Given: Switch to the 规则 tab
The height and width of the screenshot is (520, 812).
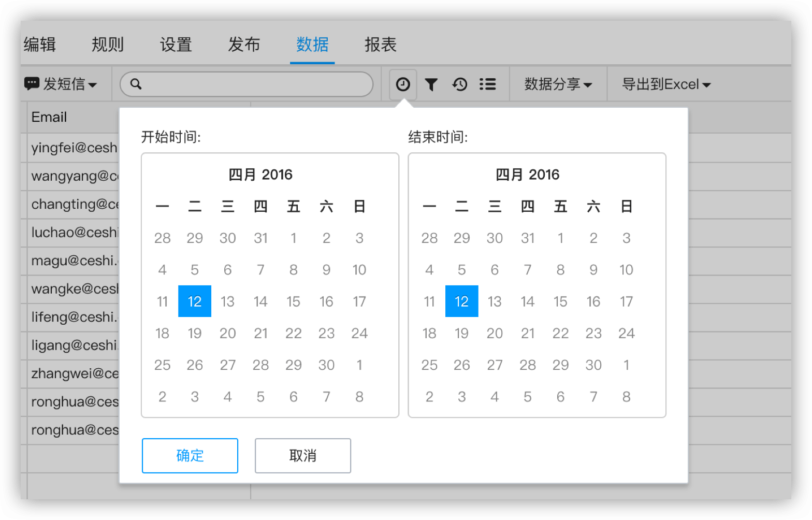Looking at the screenshot, I should [108, 45].
